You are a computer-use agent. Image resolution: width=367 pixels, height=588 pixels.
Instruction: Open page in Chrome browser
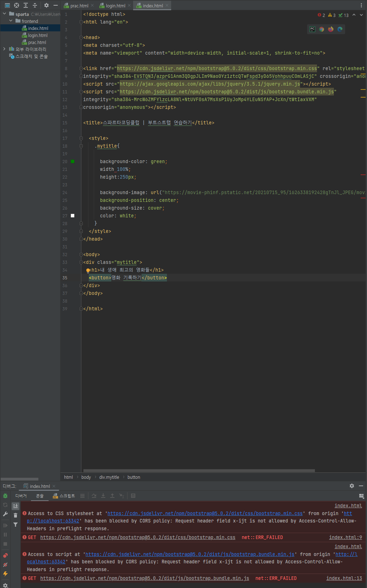point(322,29)
